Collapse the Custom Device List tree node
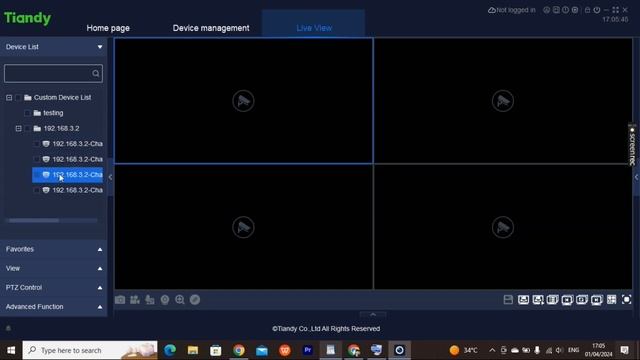The image size is (640, 360). (x=9, y=98)
